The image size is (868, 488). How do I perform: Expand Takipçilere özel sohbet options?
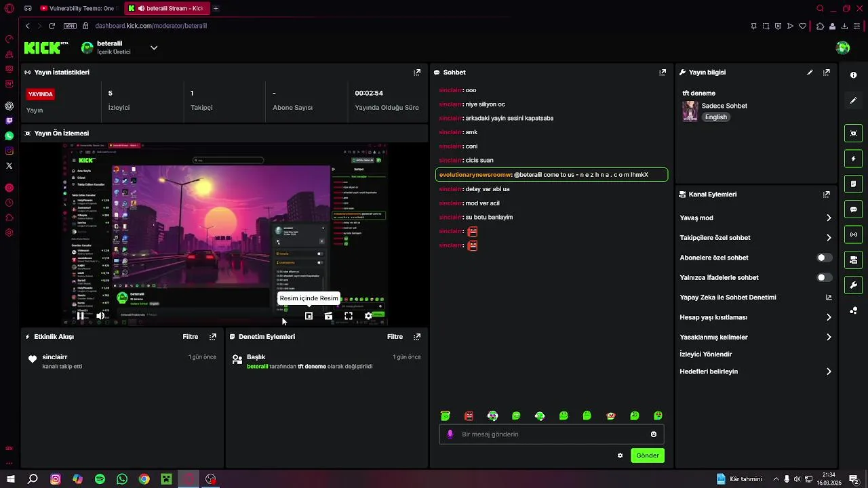point(829,238)
